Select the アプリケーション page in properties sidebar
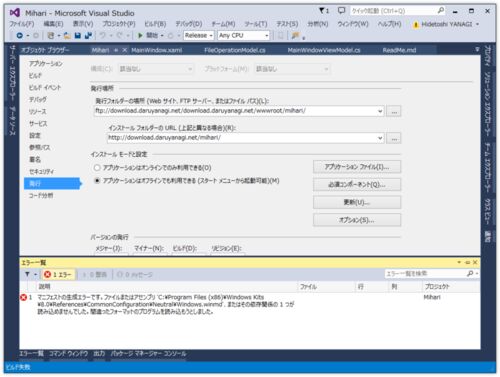The width and height of the screenshot is (500, 377). coord(46,63)
